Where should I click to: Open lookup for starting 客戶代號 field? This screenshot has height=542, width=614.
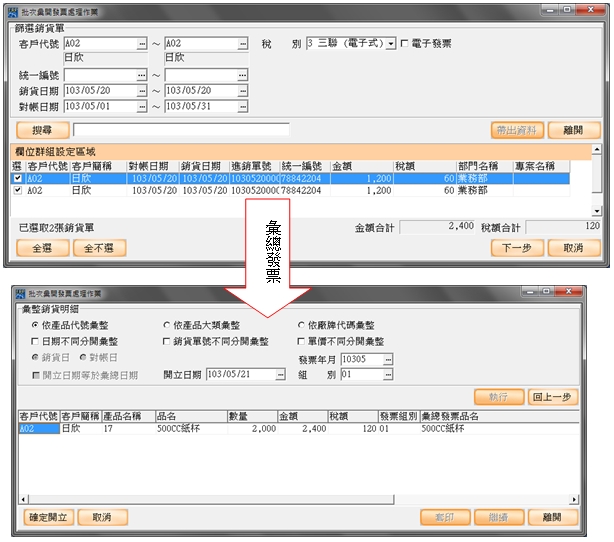click(141, 45)
